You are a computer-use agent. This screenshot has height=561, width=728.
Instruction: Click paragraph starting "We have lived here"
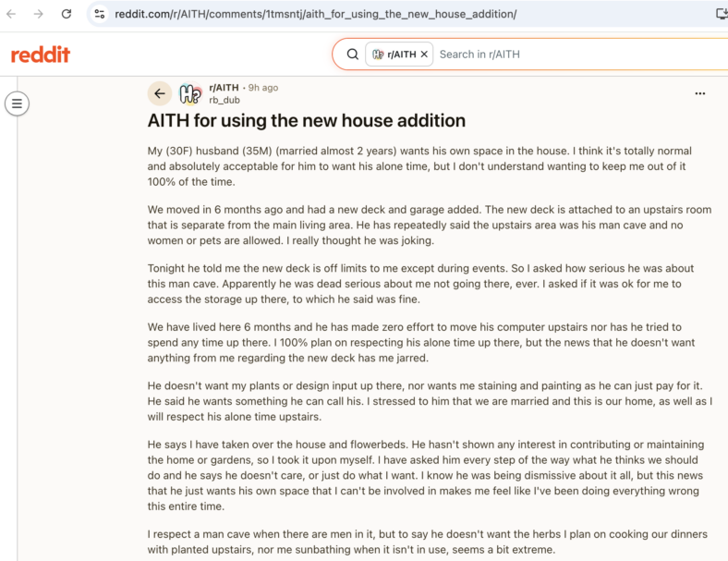pos(421,342)
